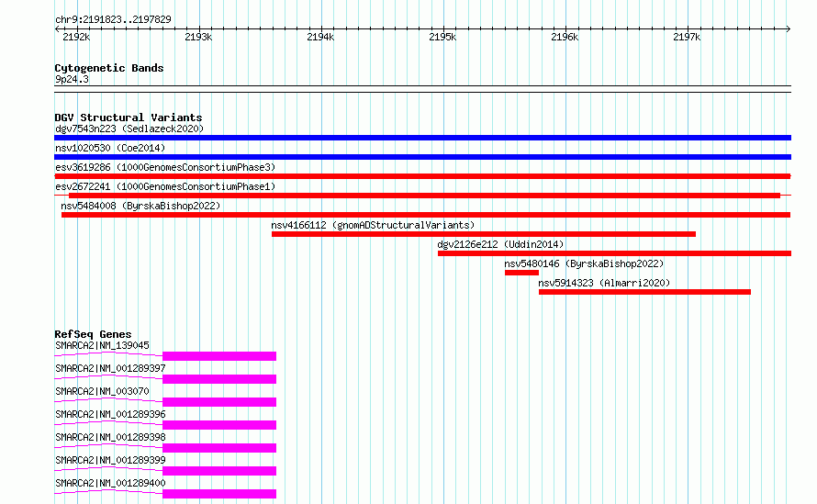Open esv3619286 (1000GenomesConsortiumPhase3) label
Image resolution: width=817 pixels, height=504 pixels.
coord(165,167)
